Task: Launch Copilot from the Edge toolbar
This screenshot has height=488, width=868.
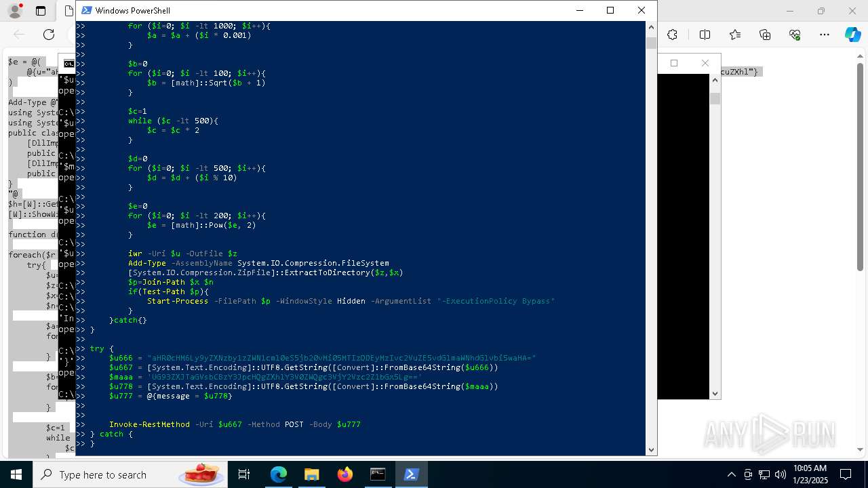Action: click(852, 35)
